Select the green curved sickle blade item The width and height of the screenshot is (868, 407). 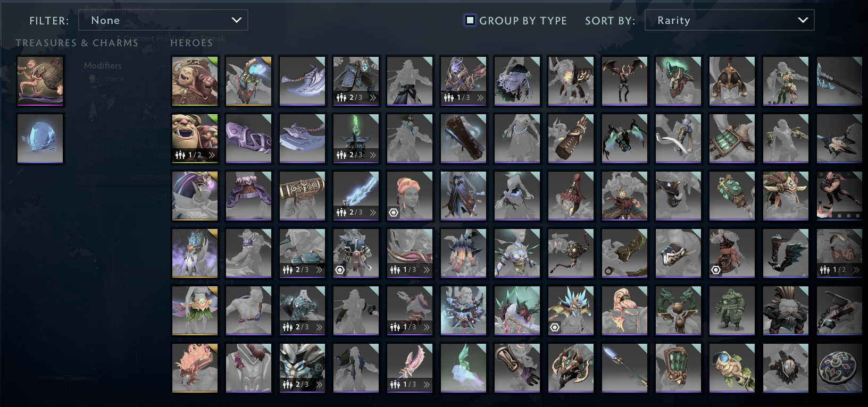(624, 253)
